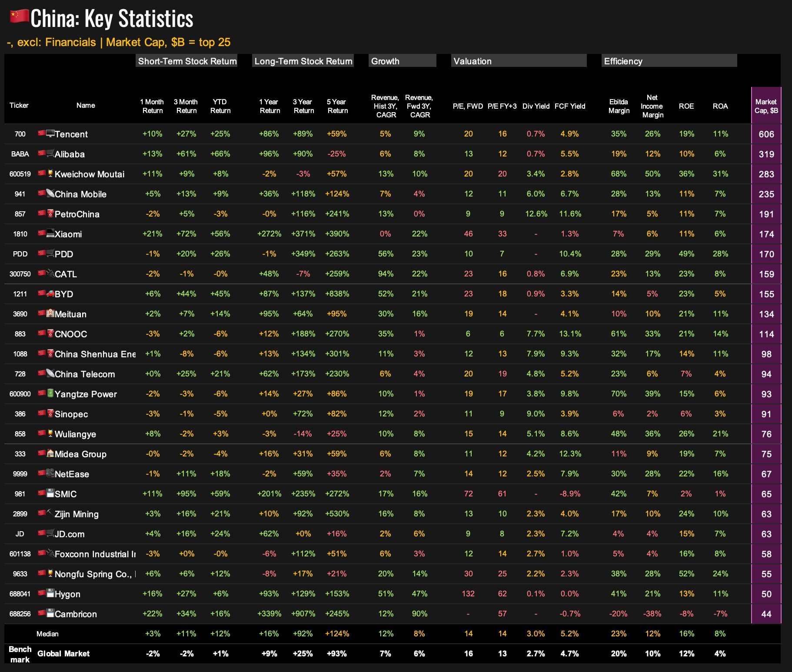Click the house icon beside Midea Group

pyautogui.click(x=50, y=453)
